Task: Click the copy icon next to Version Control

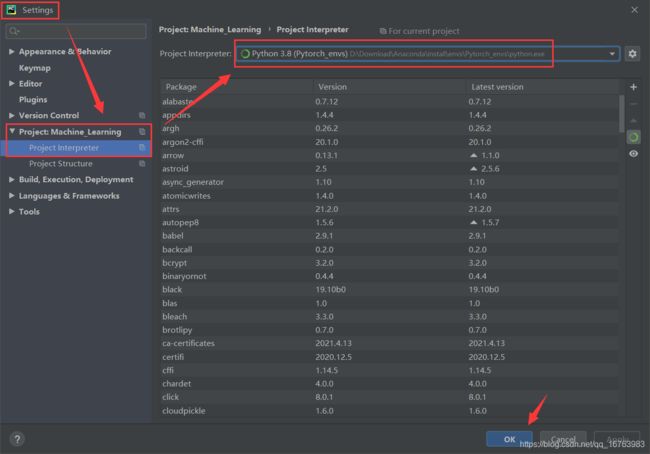Action: point(142,115)
